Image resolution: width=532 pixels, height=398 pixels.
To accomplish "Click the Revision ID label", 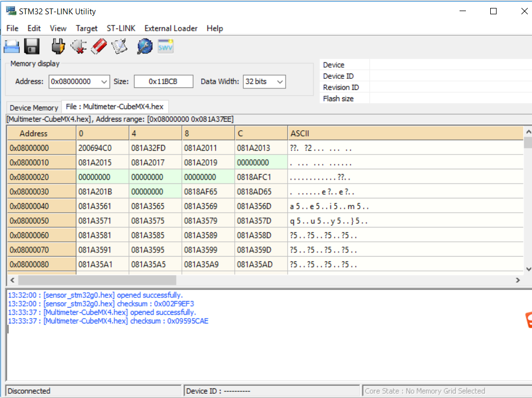I will 341,88.
